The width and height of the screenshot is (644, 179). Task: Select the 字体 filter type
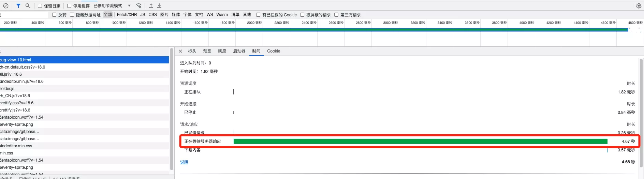click(188, 15)
